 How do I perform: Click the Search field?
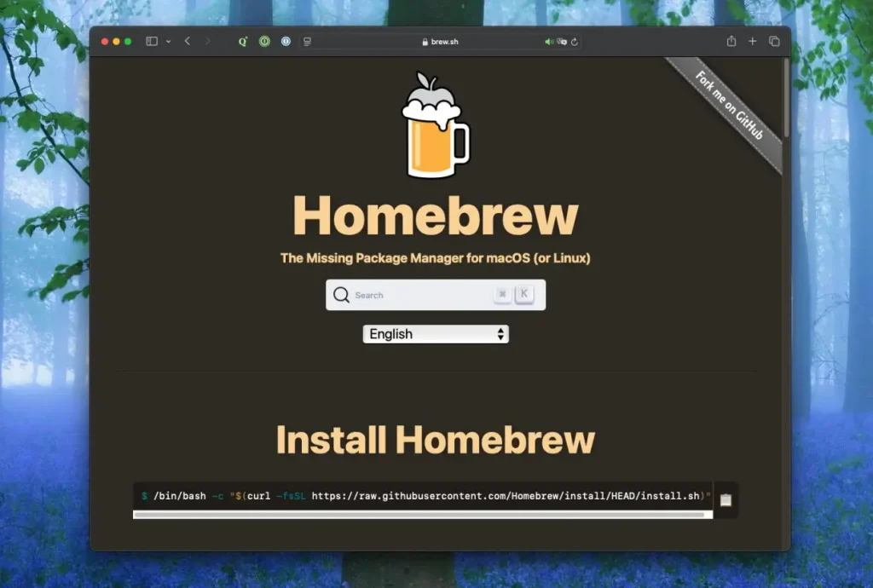[x=436, y=295]
